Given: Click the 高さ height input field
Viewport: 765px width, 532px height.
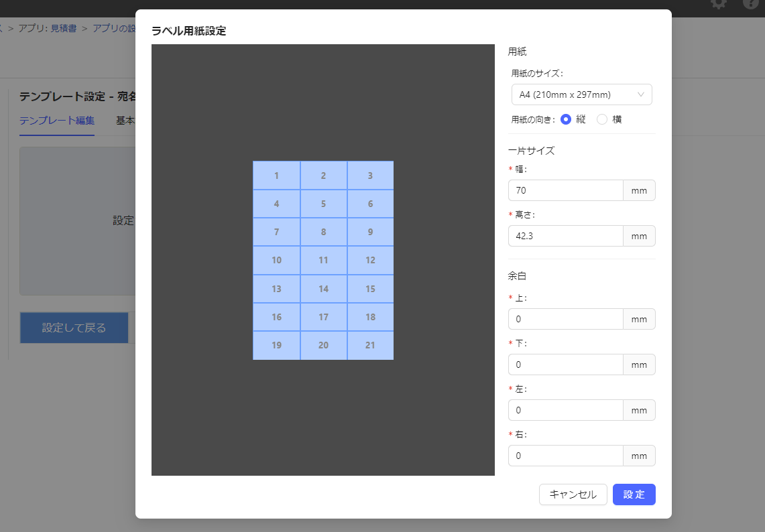Looking at the screenshot, I should [x=565, y=236].
